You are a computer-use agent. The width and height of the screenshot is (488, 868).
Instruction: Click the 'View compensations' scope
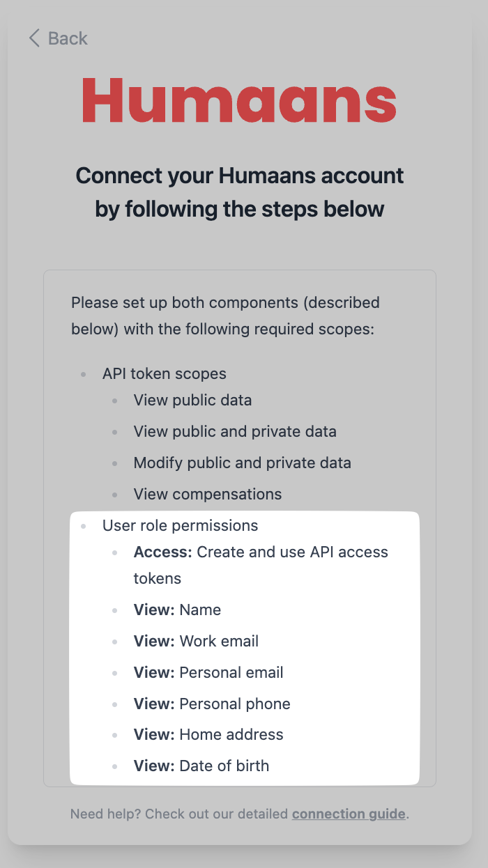click(208, 494)
